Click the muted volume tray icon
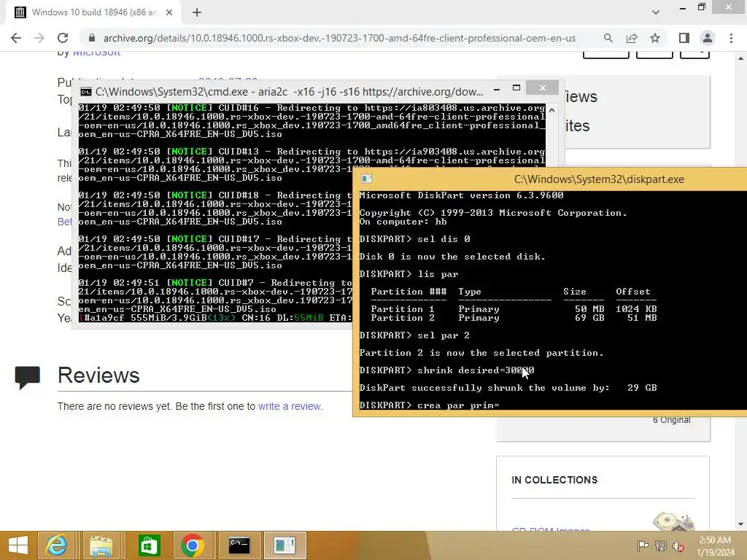The width and height of the screenshot is (747, 560). [x=678, y=545]
